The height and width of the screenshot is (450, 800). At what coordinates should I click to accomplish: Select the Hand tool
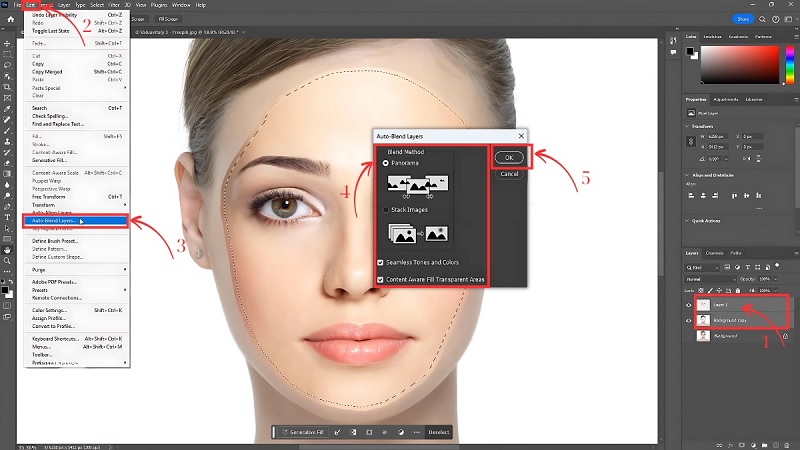click(7, 250)
